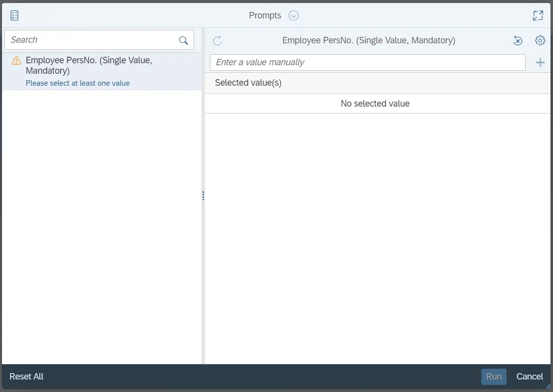The width and height of the screenshot is (553, 392).
Task: Click the Selected value(s) header
Action: point(248,83)
